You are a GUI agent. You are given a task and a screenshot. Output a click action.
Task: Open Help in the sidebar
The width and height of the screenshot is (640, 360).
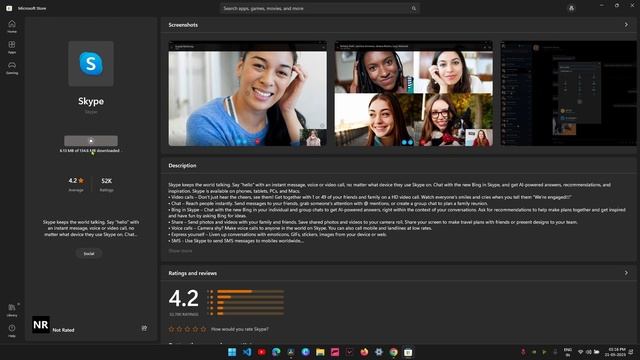tap(12, 331)
